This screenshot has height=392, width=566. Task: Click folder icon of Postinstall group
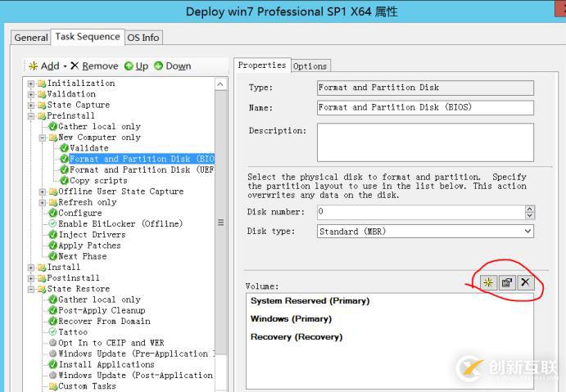pyautogui.click(x=42, y=278)
